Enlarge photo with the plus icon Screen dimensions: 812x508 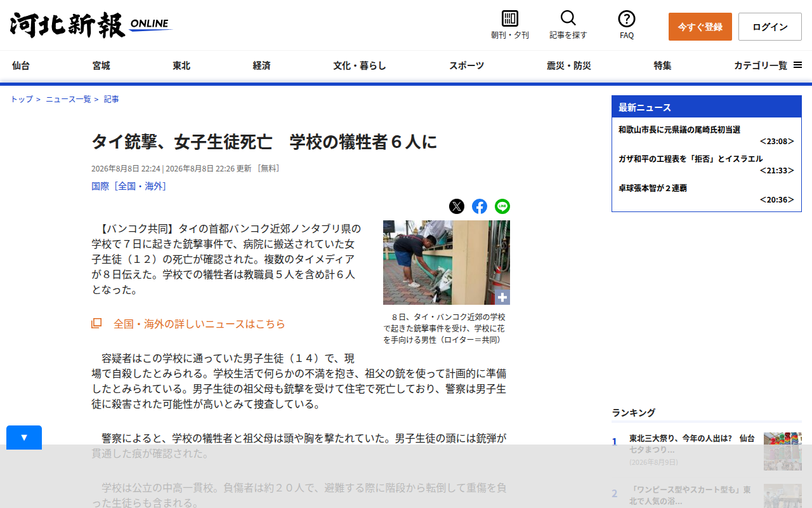[x=502, y=297]
